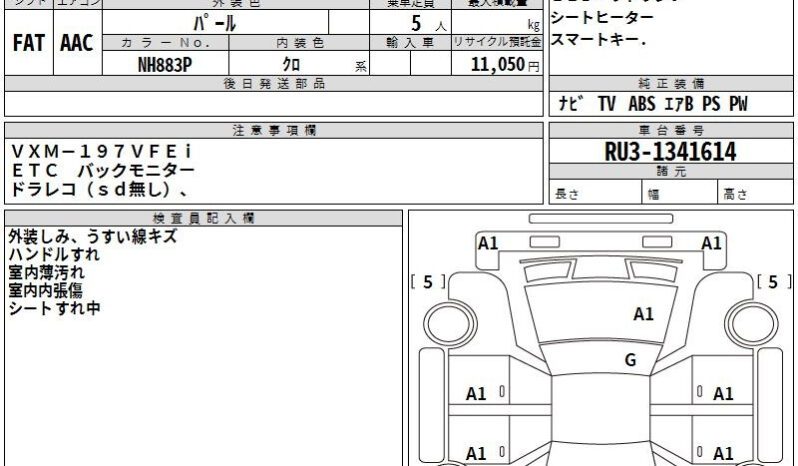Click the A1 mark on left front door

click(x=477, y=394)
